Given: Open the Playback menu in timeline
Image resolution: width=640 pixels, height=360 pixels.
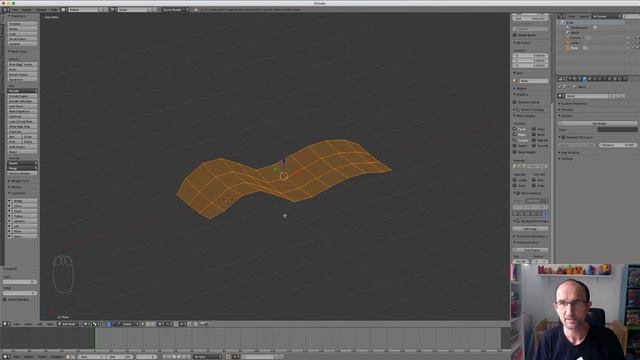Looking at the screenshot, I should [x=56, y=357].
